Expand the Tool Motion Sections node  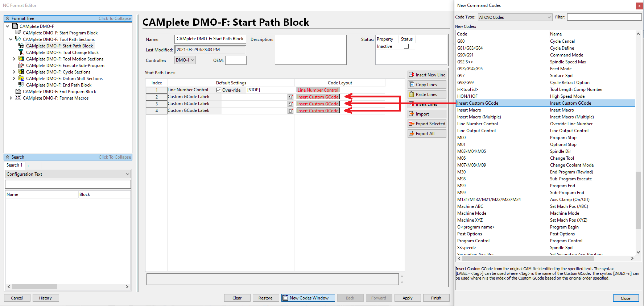point(14,59)
